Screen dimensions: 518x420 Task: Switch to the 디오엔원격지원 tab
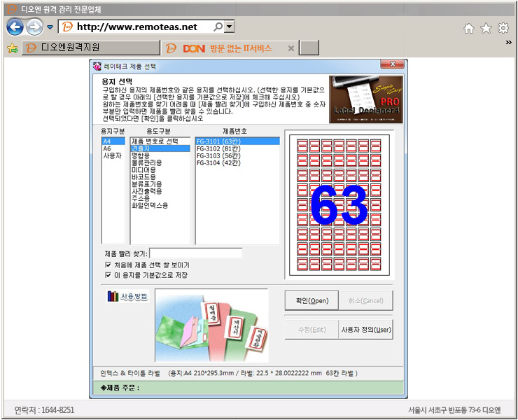90,48
